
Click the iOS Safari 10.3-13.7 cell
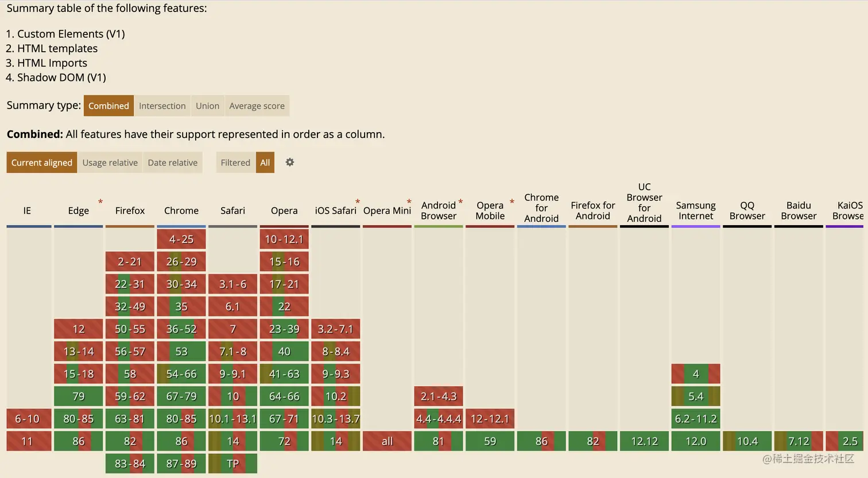(x=335, y=419)
